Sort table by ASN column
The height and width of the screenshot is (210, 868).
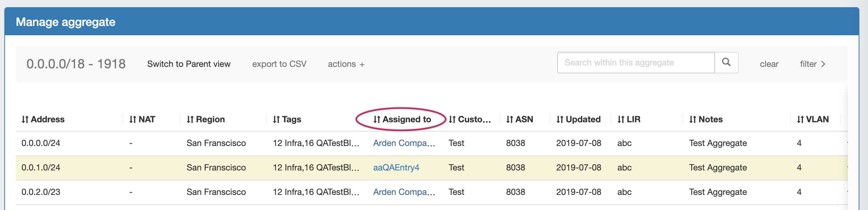[519, 119]
